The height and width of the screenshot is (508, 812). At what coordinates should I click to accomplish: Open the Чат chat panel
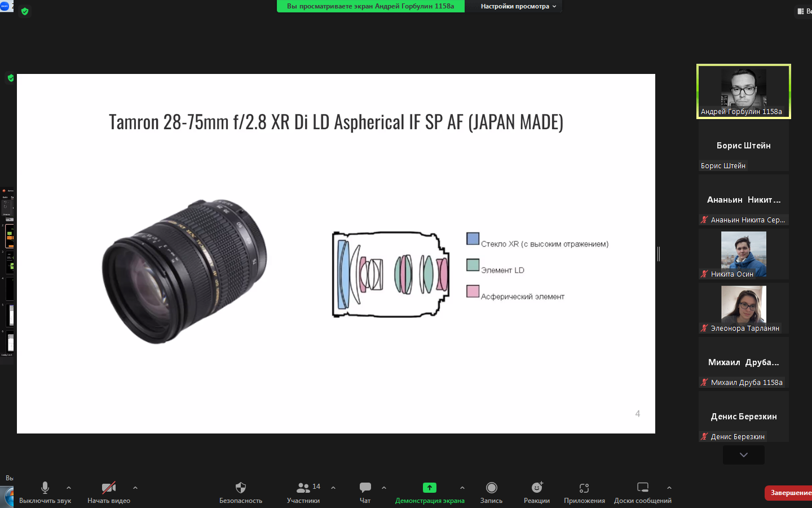pyautogui.click(x=365, y=492)
